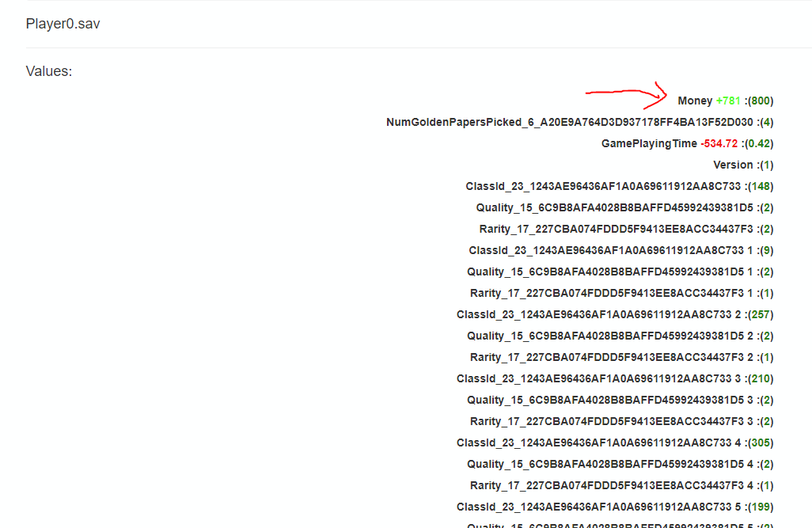Click the Values: section label
Viewport: 812px width, 528px height.
tap(49, 71)
